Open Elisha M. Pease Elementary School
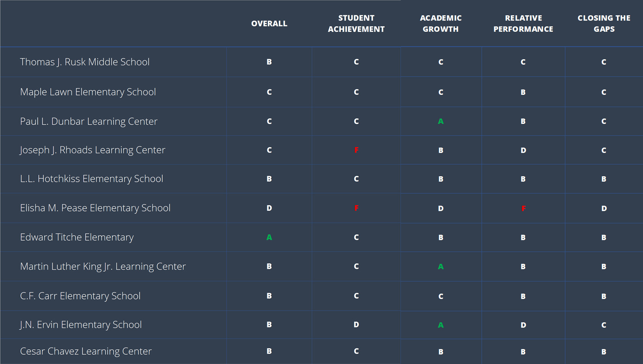This screenshot has height=364, width=643. [95, 208]
